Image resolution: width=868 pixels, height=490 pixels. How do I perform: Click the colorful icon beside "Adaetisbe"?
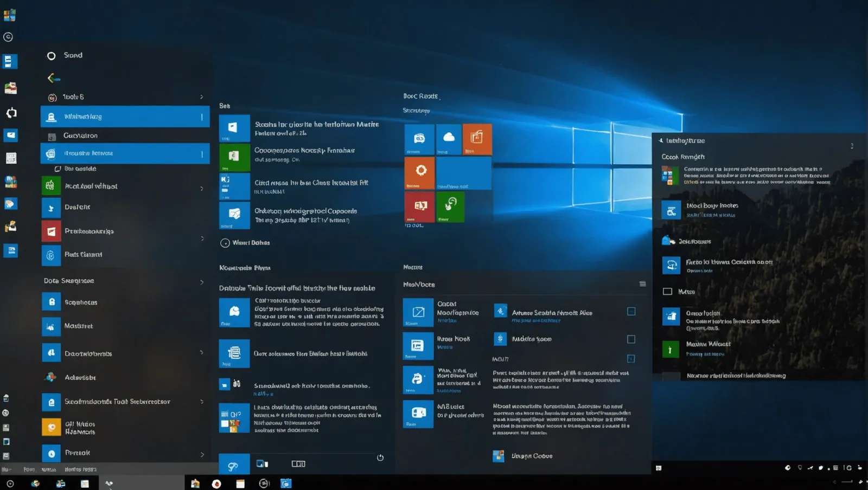51,377
